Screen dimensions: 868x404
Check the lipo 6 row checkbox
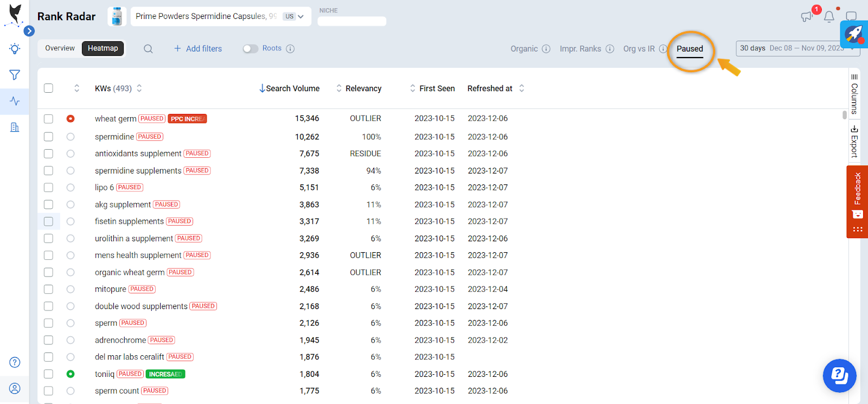(x=48, y=188)
